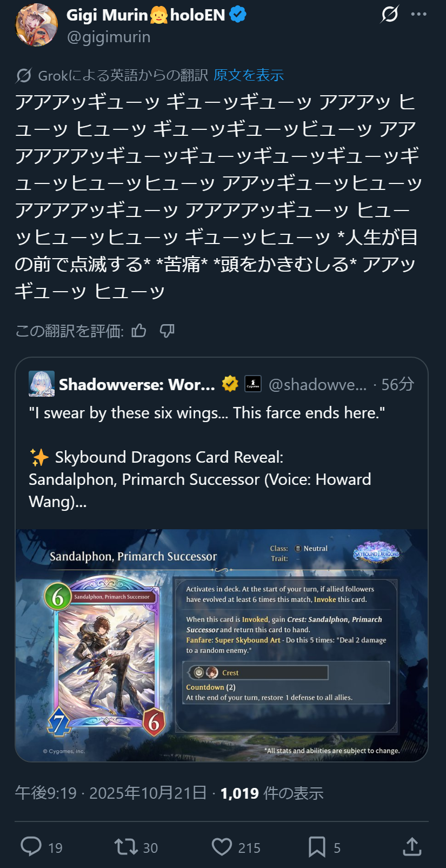Open the Sandalphon card reveal image

[222, 645]
